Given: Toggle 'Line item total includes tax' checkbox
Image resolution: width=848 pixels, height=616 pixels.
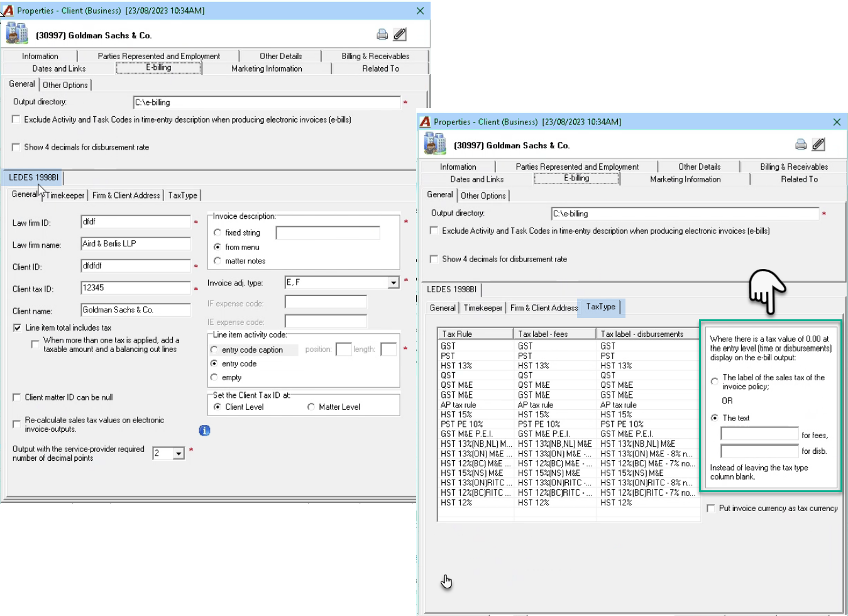Looking at the screenshot, I should click(17, 328).
